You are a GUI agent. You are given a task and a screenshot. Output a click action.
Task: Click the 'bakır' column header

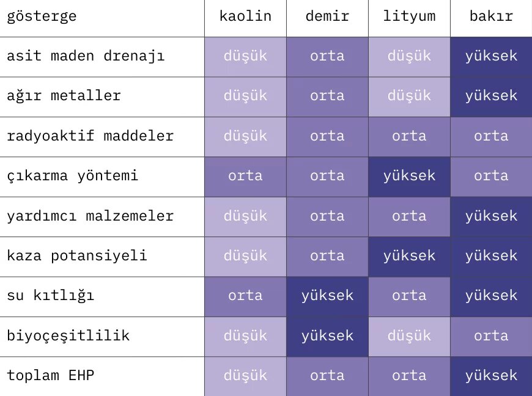pyautogui.click(x=491, y=16)
